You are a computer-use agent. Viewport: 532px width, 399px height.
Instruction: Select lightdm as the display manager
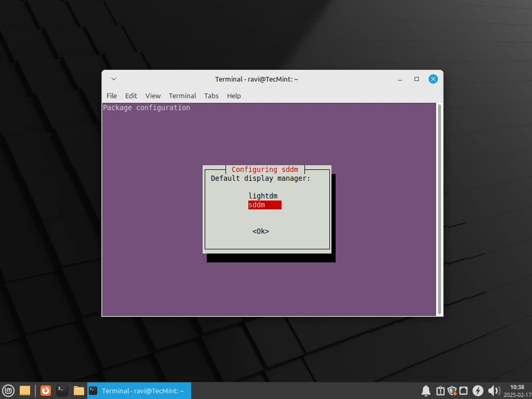(x=263, y=196)
